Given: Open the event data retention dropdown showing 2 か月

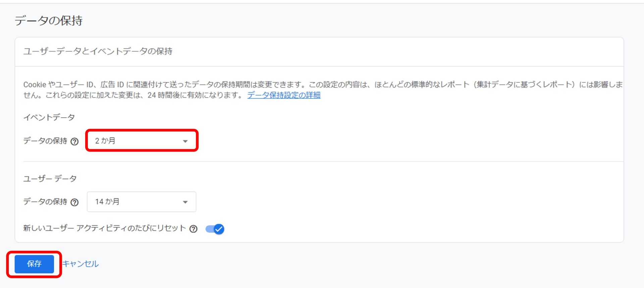Looking at the screenshot, I should [x=142, y=140].
